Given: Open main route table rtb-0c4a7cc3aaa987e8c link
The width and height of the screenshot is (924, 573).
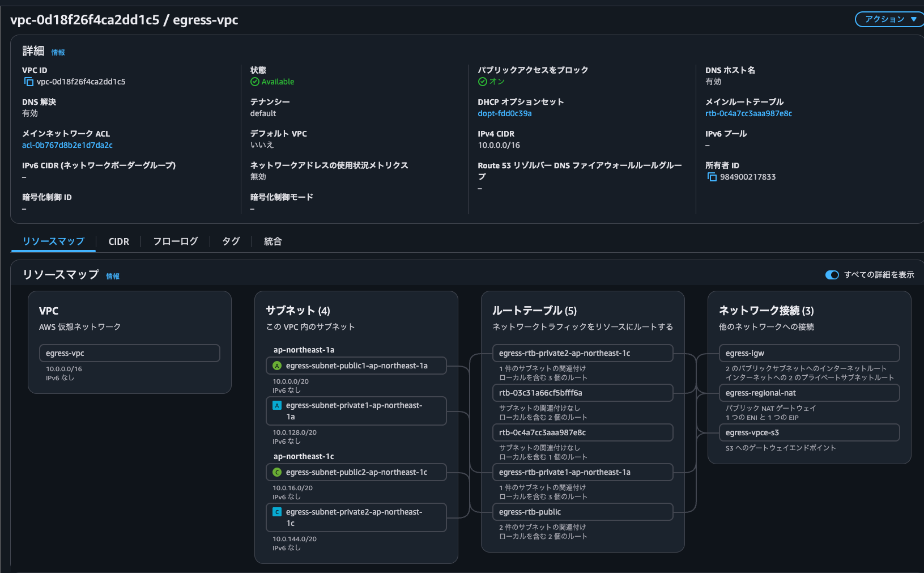Looking at the screenshot, I should tap(748, 113).
